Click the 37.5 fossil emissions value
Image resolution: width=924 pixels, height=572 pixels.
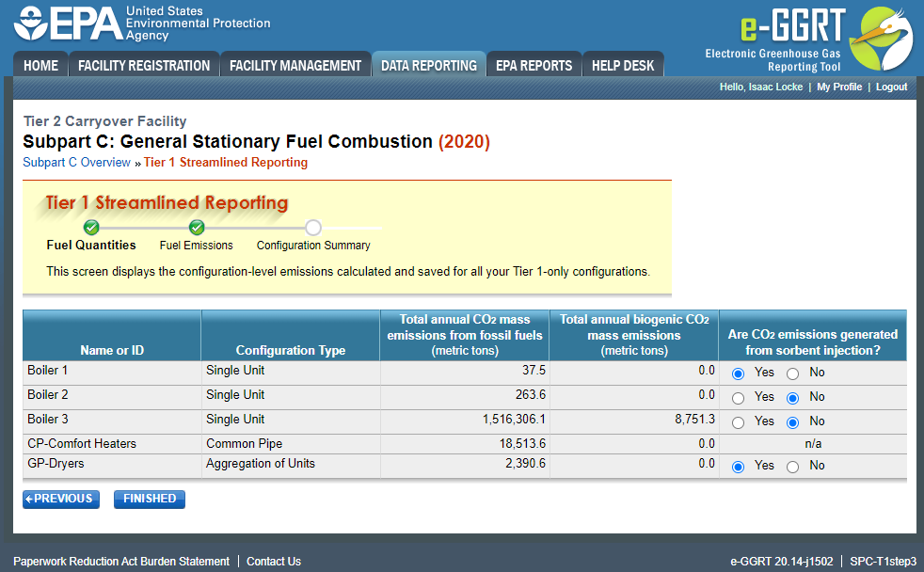(x=534, y=370)
